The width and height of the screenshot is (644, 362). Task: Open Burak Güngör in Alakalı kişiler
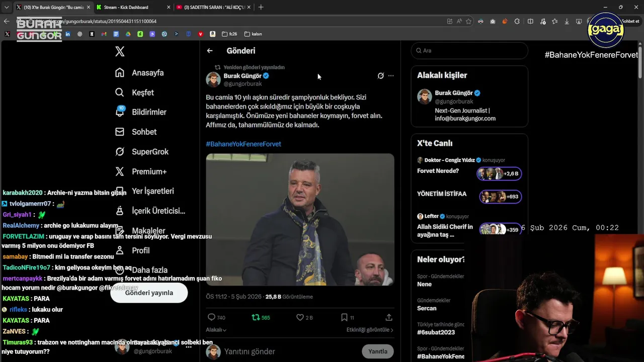453,93
